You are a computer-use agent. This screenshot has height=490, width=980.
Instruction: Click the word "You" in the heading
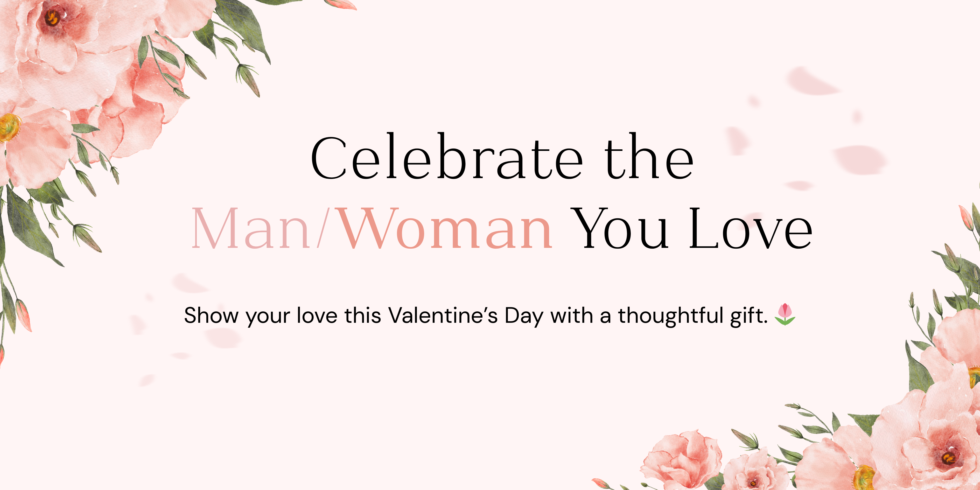(x=620, y=229)
